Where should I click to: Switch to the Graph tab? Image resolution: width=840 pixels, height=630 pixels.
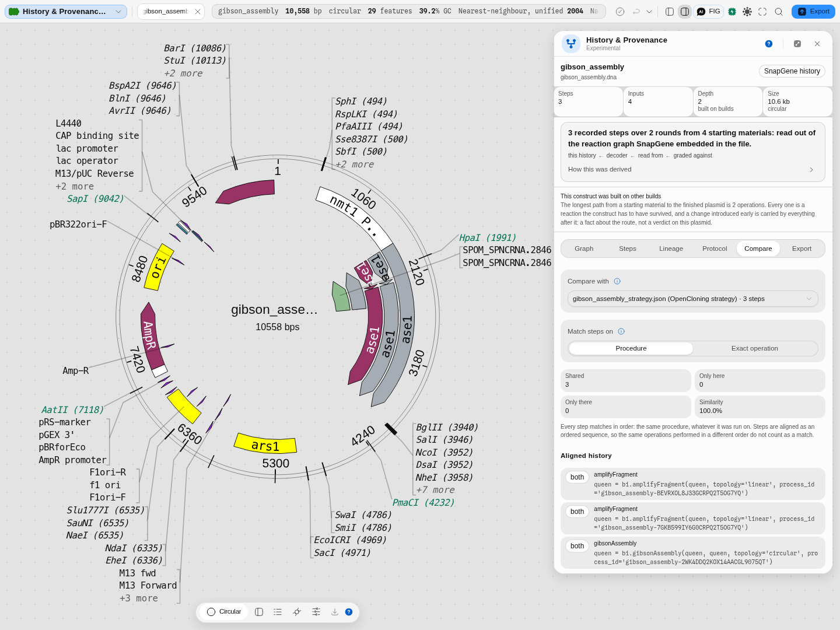pyautogui.click(x=584, y=249)
